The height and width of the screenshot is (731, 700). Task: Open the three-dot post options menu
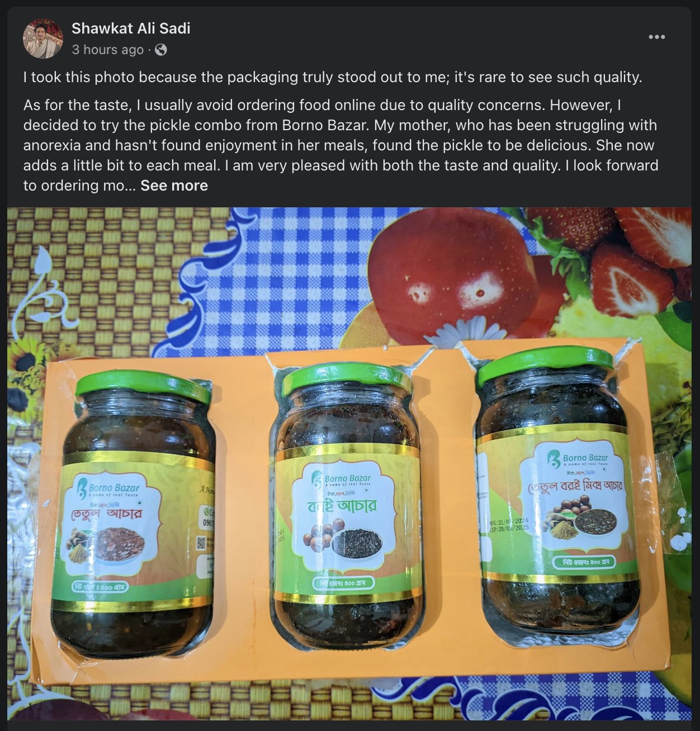tap(657, 37)
